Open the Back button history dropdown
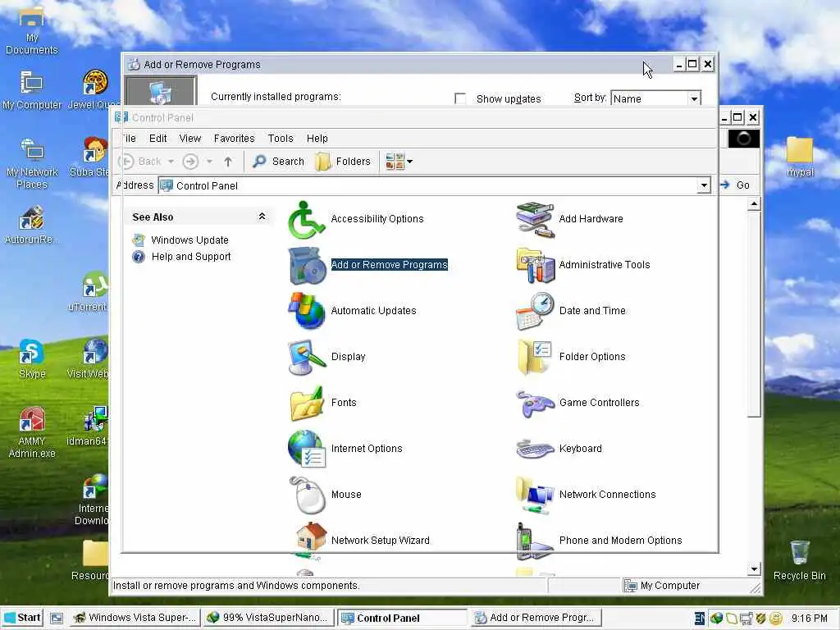The width and height of the screenshot is (840, 630). point(171,162)
